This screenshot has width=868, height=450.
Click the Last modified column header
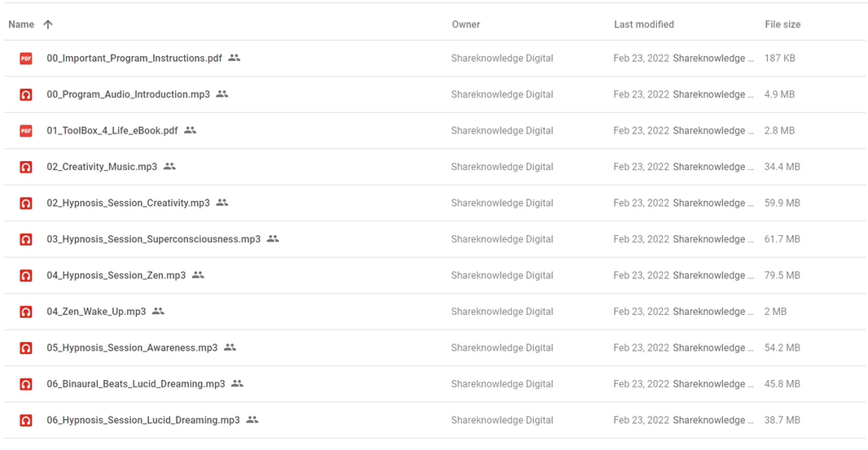pos(644,24)
